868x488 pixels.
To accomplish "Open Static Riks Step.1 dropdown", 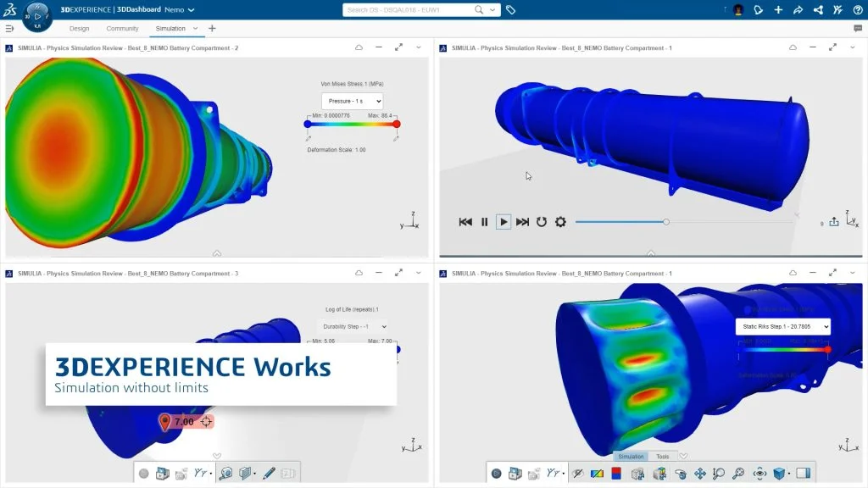I will tap(782, 326).
